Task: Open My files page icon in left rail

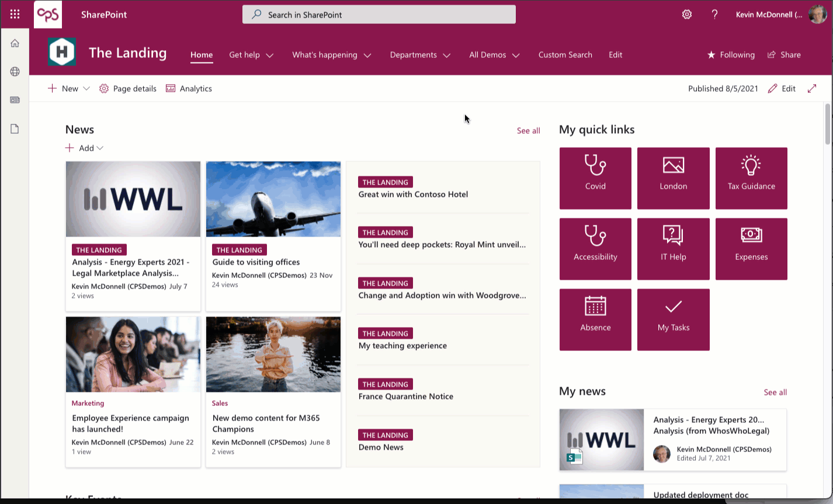Action: click(15, 128)
